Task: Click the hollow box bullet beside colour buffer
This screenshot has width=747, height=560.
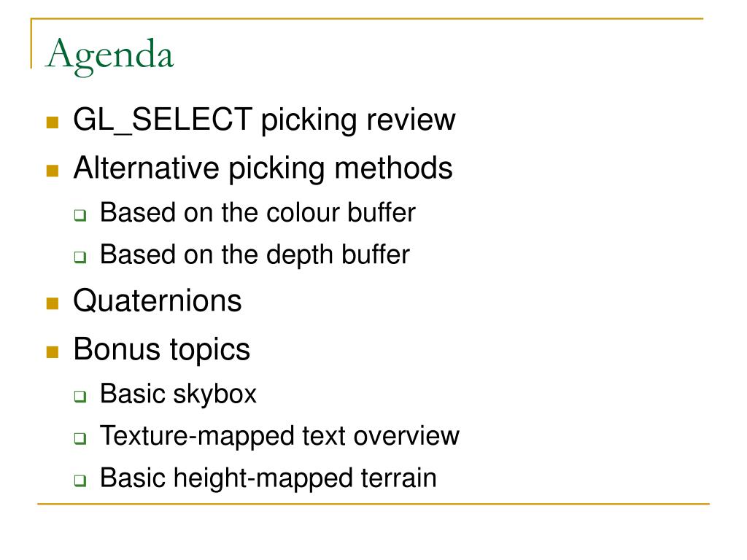Action: [x=80, y=215]
